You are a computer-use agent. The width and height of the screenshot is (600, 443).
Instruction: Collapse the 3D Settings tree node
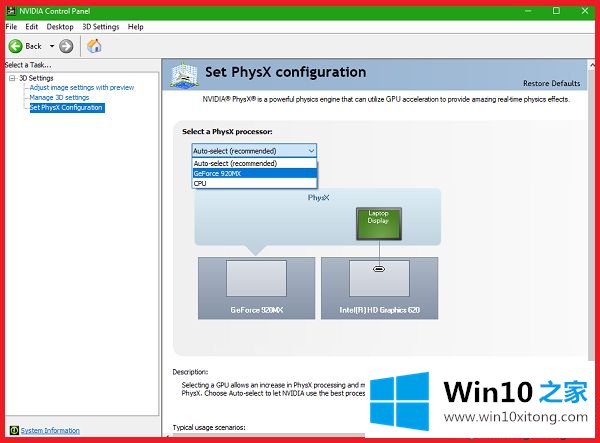[12, 78]
